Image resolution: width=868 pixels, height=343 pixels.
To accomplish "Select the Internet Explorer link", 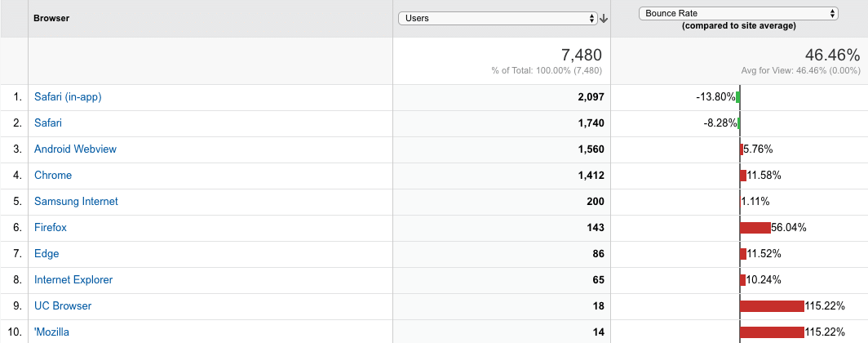I will point(73,280).
